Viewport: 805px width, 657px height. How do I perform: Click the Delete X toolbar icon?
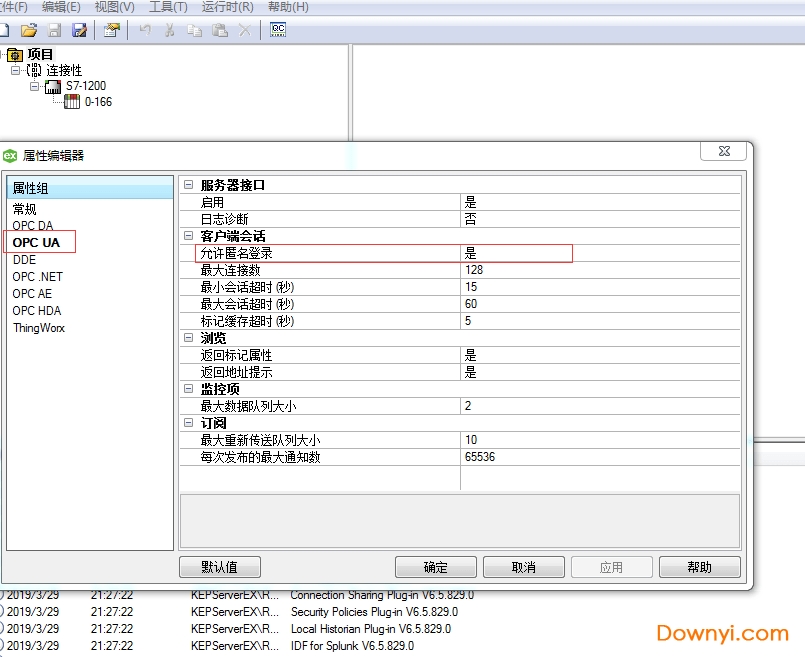[x=245, y=30]
